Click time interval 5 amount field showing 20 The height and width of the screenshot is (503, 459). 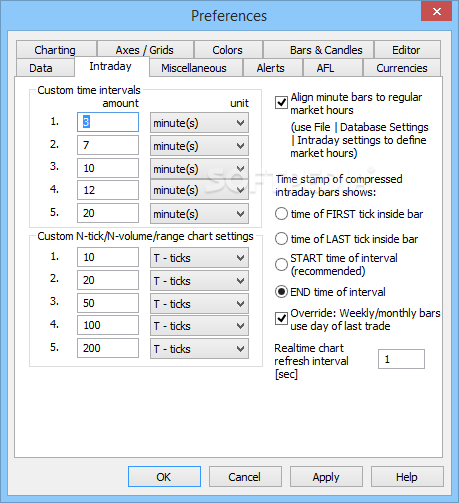(x=108, y=213)
